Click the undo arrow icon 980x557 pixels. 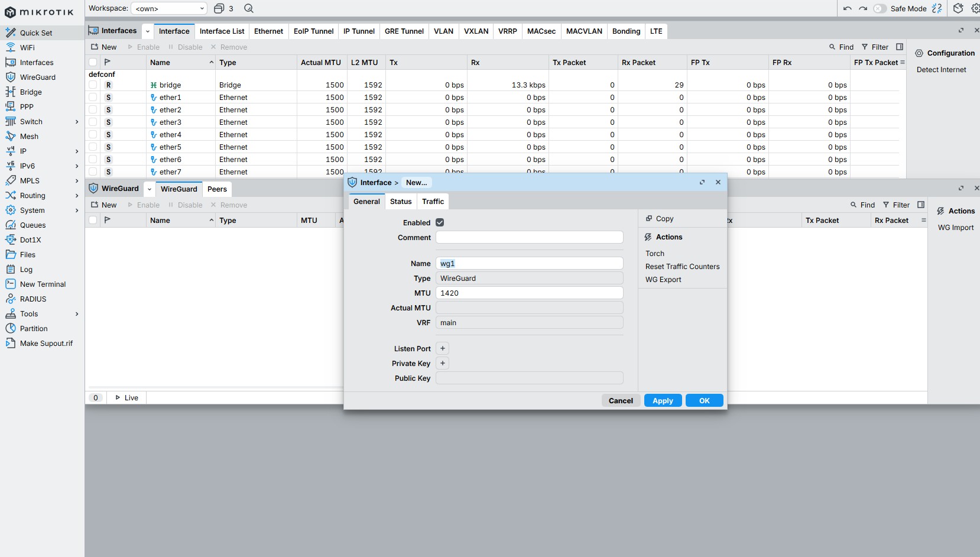847,8
